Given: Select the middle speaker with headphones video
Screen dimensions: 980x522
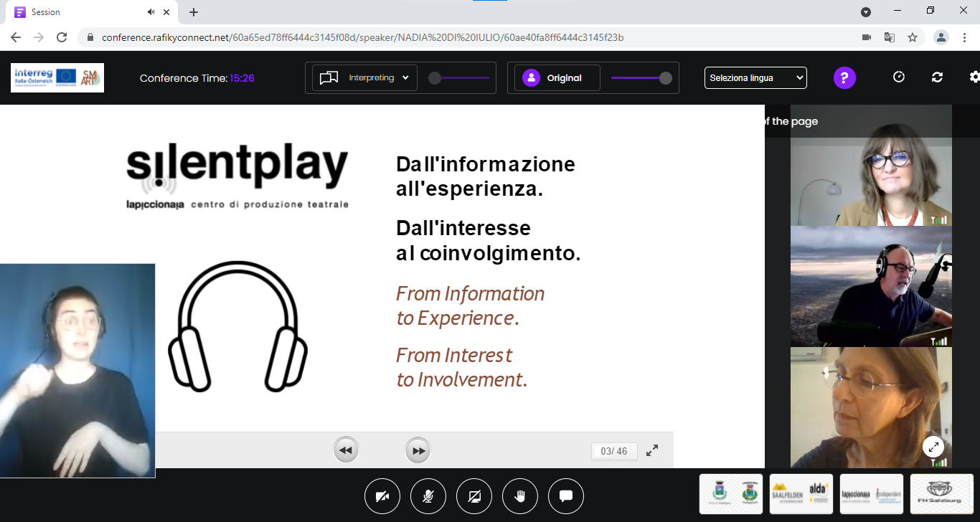Looking at the screenshot, I should [871, 286].
